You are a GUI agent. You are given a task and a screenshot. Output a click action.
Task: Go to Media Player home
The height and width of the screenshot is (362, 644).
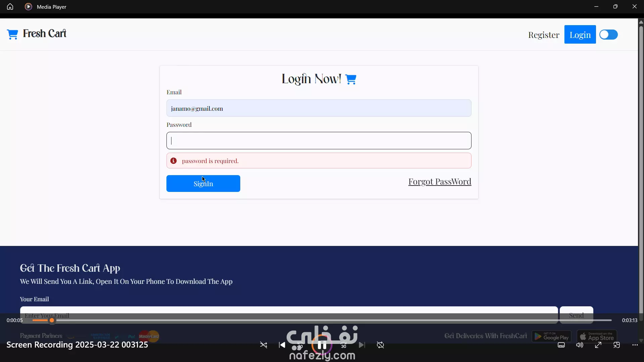click(x=10, y=7)
